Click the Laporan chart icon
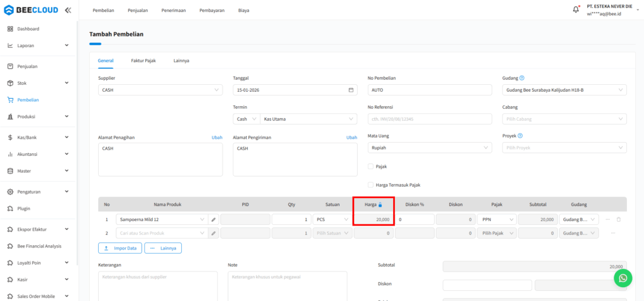Viewport: 644px width, 301px height. [x=11, y=46]
